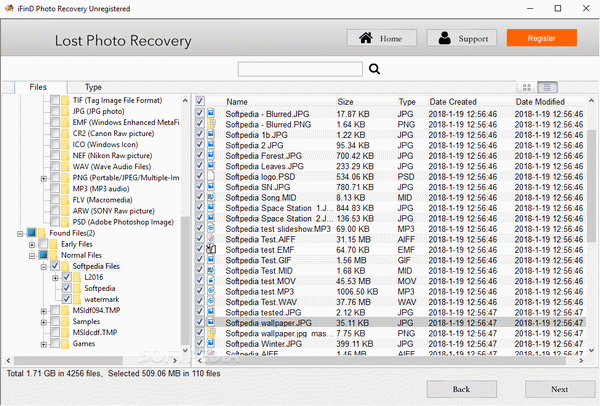This screenshot has height=406, width=600.
Task: Click the Softpedia logo.PSD file icon
Action: 211,176
